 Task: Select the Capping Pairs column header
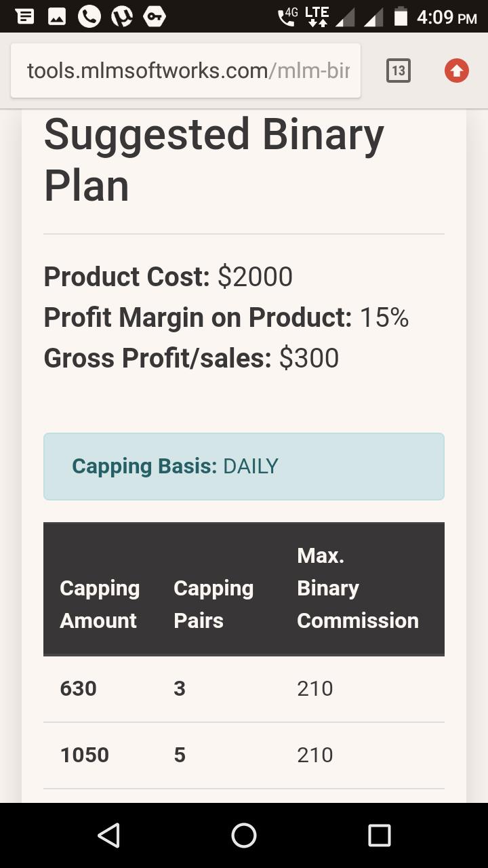pyautogui.click(x=213, y=604)
